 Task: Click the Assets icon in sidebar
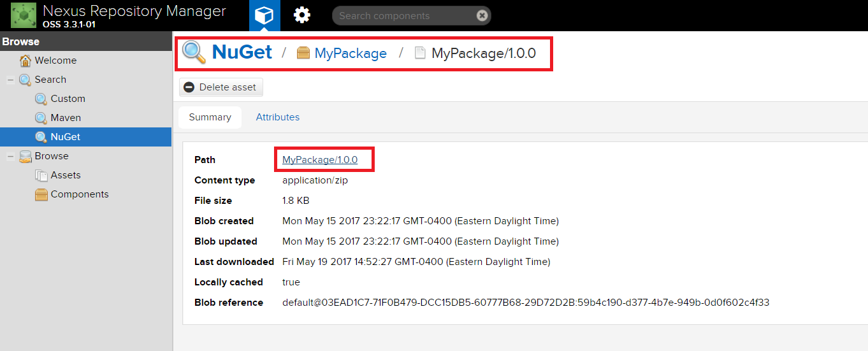41,175
